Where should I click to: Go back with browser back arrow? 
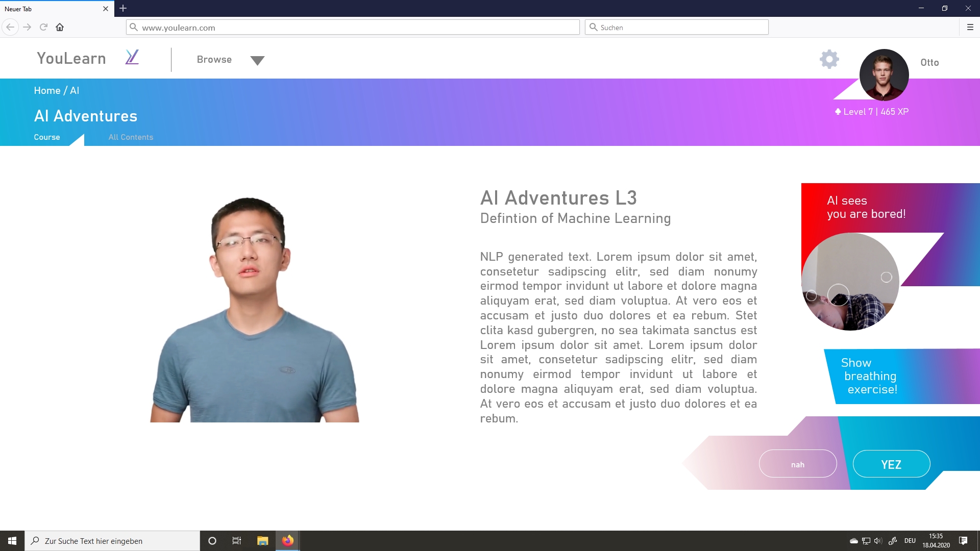tap(10, 28)
